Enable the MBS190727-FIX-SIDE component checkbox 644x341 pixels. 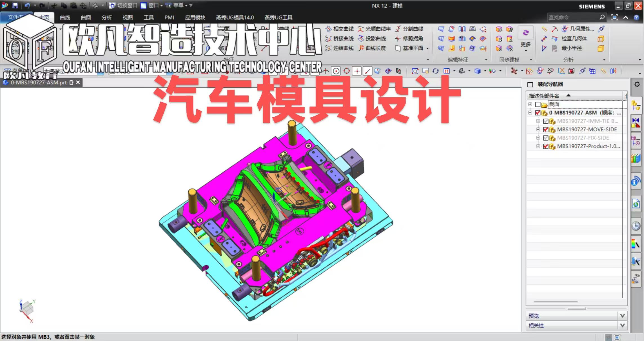click(x=546, y=138)
